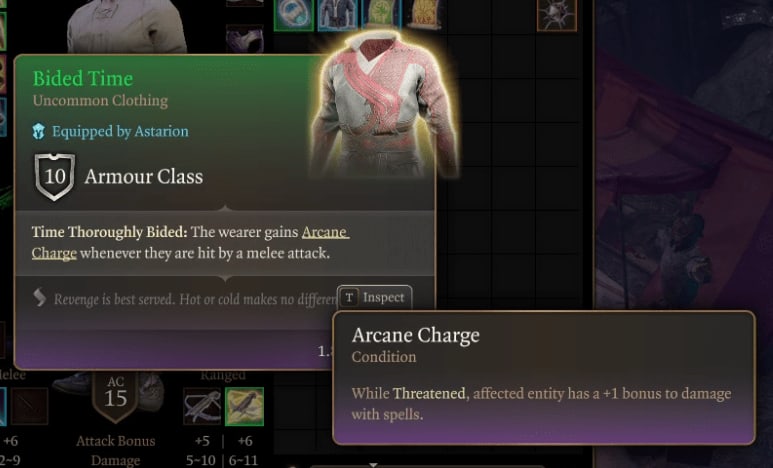
Task: Select the orange-bordered spiked orb item
Action: tap(557, 15)
